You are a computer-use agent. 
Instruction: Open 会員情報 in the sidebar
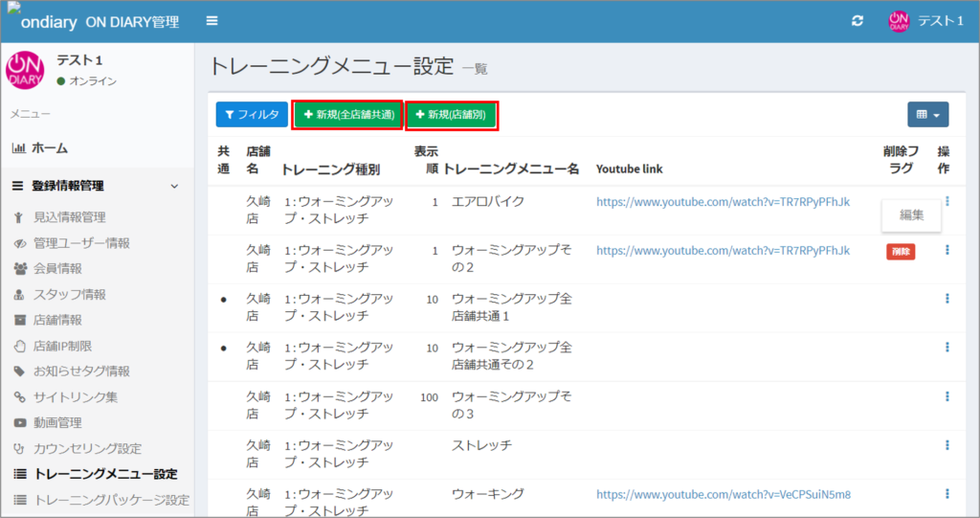[x=57, y=268]
